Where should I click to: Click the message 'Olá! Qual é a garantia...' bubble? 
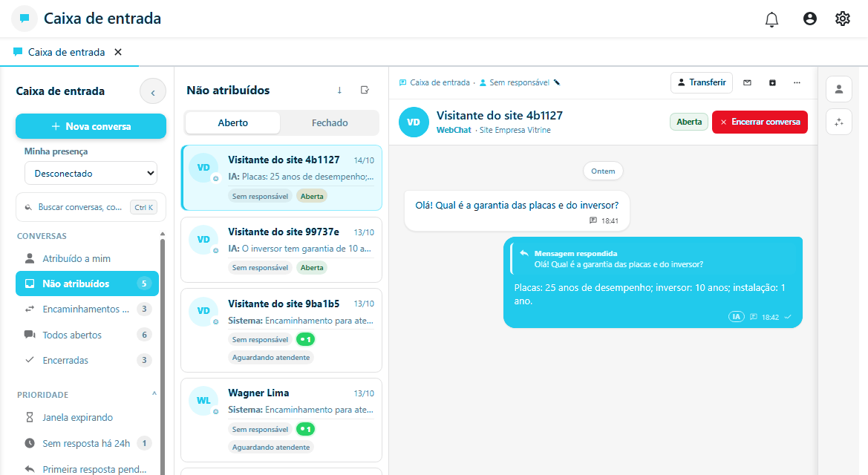517,211
